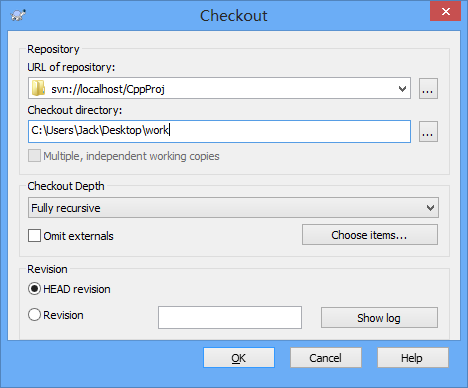Click the Revision number input box
468x388 pixels.
[230, 318]
